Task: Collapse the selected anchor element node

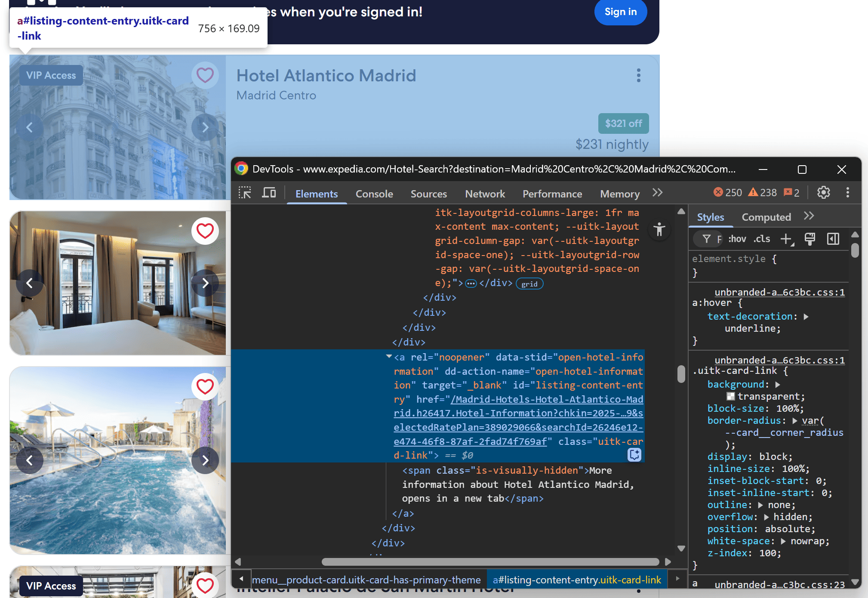Action: pyautogui.click(x=389, y=357)
